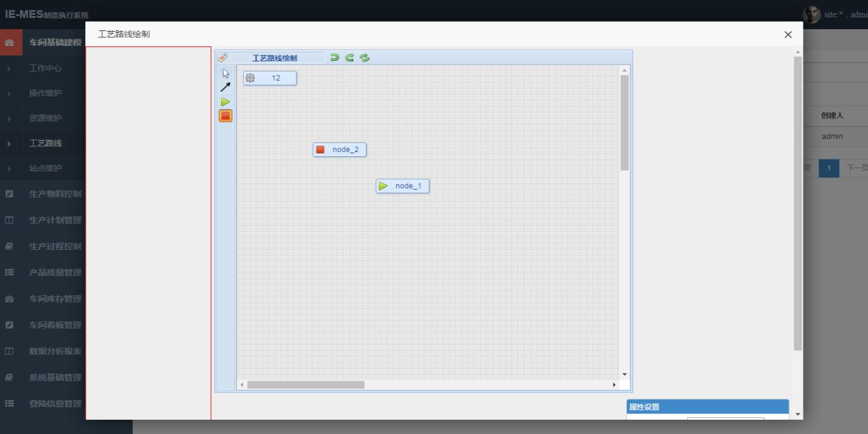Image resolution: width=868 pixels, height=434 pixels.
Task: Go to page 1 in pagination
Action: pos(829,168)
